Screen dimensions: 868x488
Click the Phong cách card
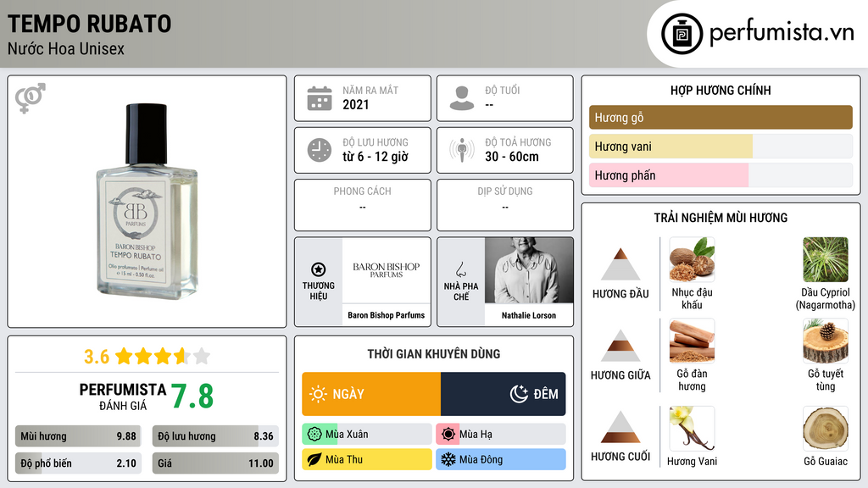tap(363, 205)
